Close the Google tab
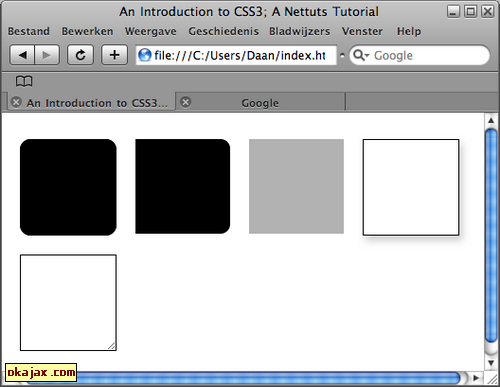 coord(186,102)
